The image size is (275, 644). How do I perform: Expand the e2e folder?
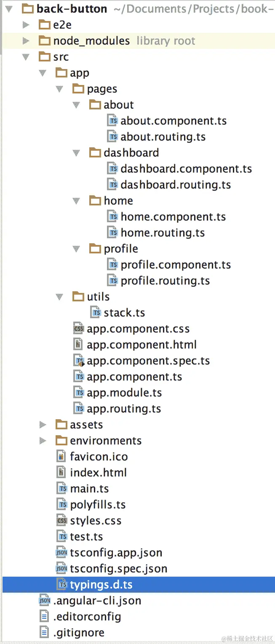coord(26,25)
